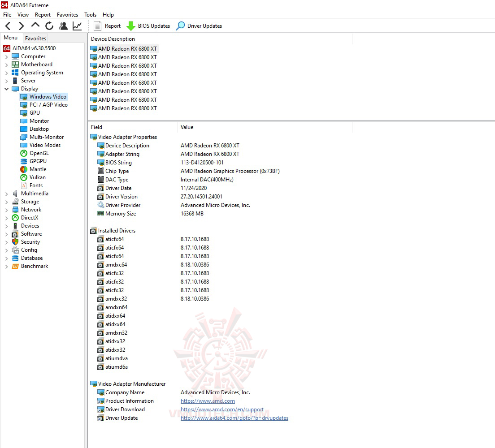Select the Chip Type row
This screenshot has width=495, height=448.
pyautogui.click(x=221, y=171)
